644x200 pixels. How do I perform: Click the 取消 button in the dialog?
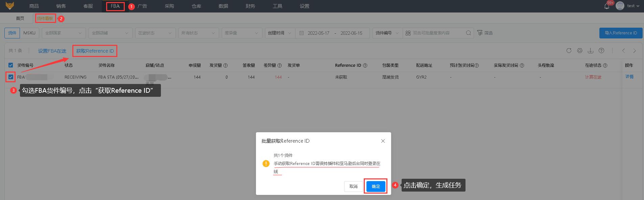[353, 186]
